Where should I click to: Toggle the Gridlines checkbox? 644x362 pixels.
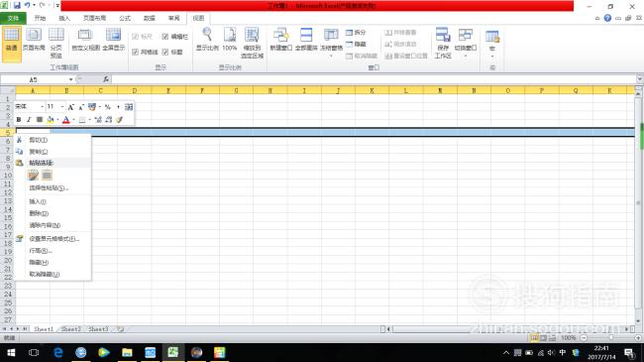[135, 52]
